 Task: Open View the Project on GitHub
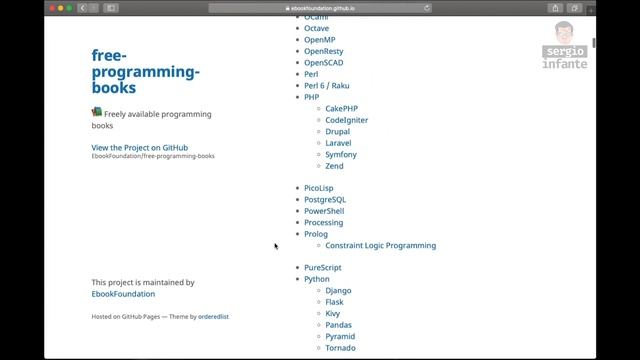click(140, 148)
